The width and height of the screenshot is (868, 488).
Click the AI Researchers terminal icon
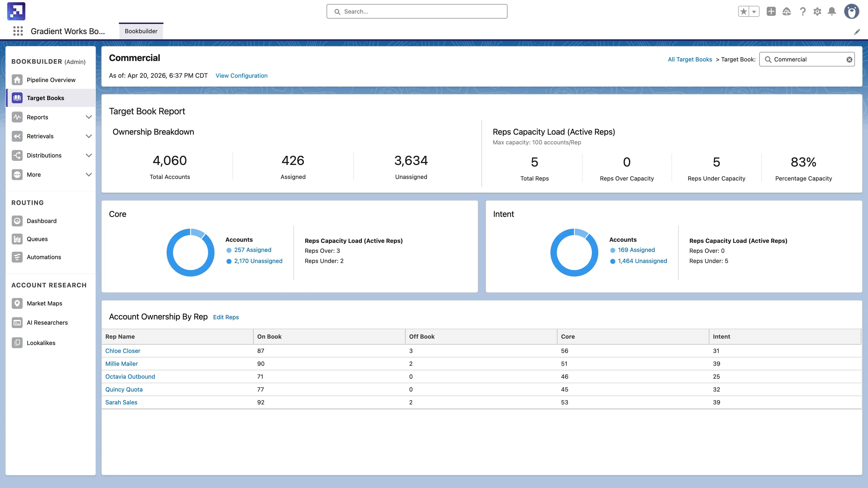17,322
